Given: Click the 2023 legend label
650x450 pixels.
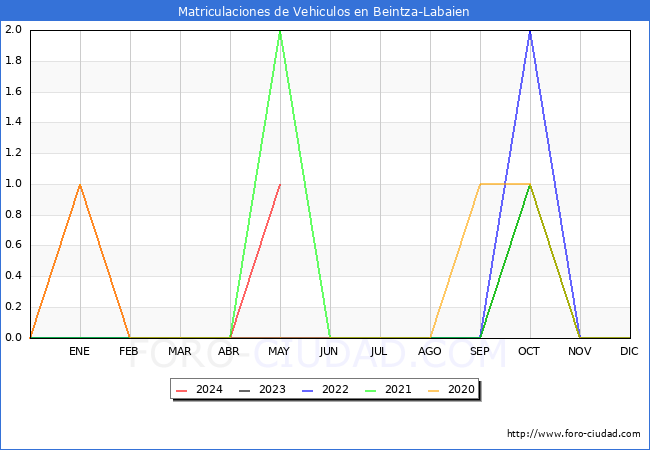Looking at the screenshot, I should pos(272,390).
